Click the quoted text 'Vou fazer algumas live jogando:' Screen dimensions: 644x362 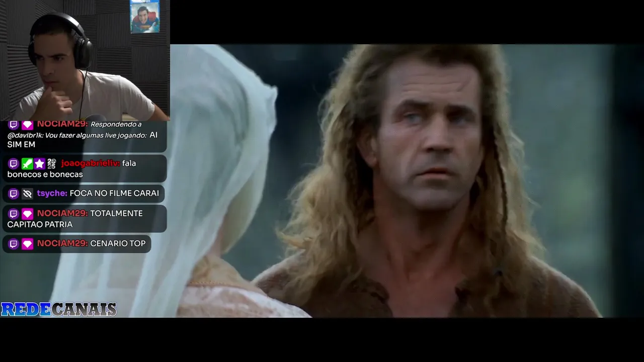96,135
